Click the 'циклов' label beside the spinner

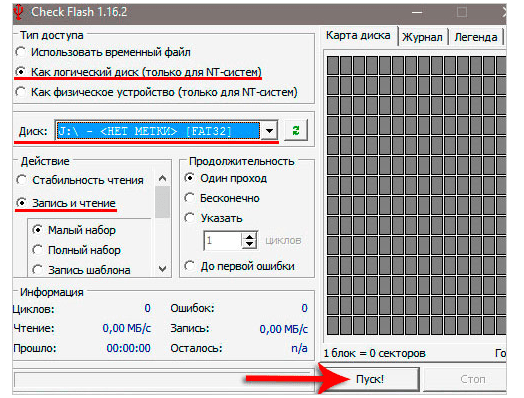coord(283,240)
